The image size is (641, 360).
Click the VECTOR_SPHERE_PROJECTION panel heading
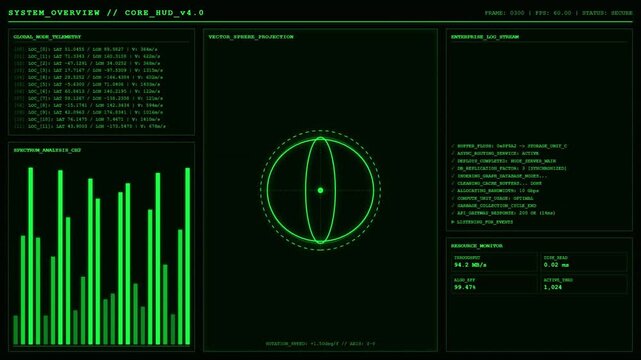[251, 37]
